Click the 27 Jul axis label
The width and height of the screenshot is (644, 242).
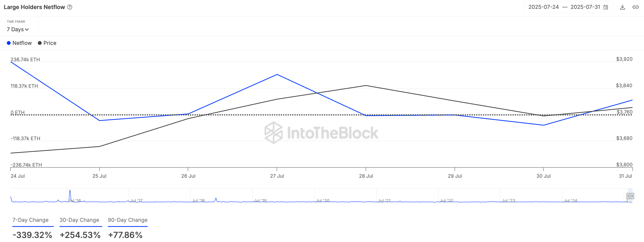(x=277, y=176)
